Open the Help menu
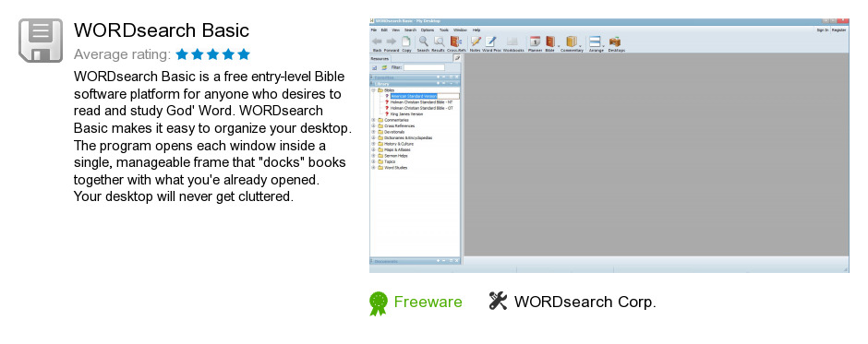 [476, 30]
